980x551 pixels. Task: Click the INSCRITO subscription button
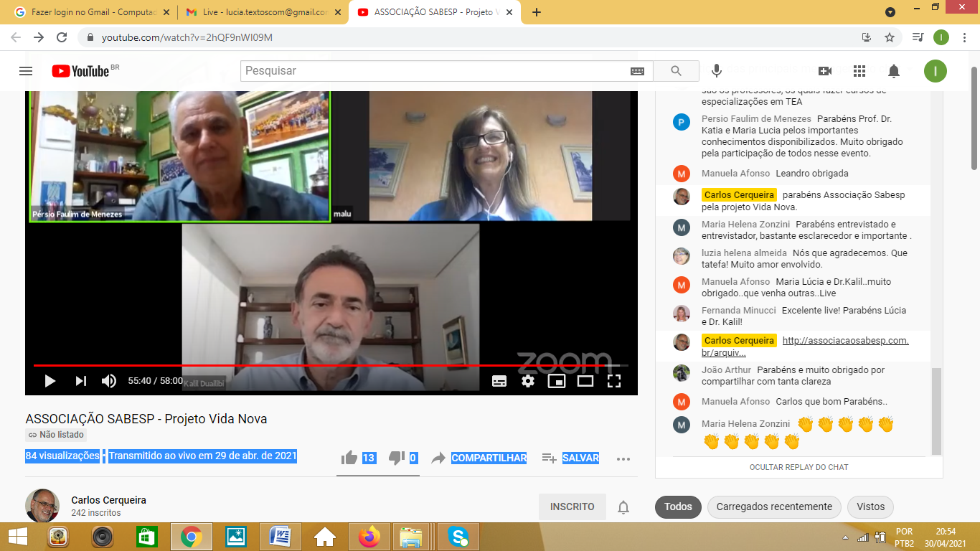[x=573, y=507]
